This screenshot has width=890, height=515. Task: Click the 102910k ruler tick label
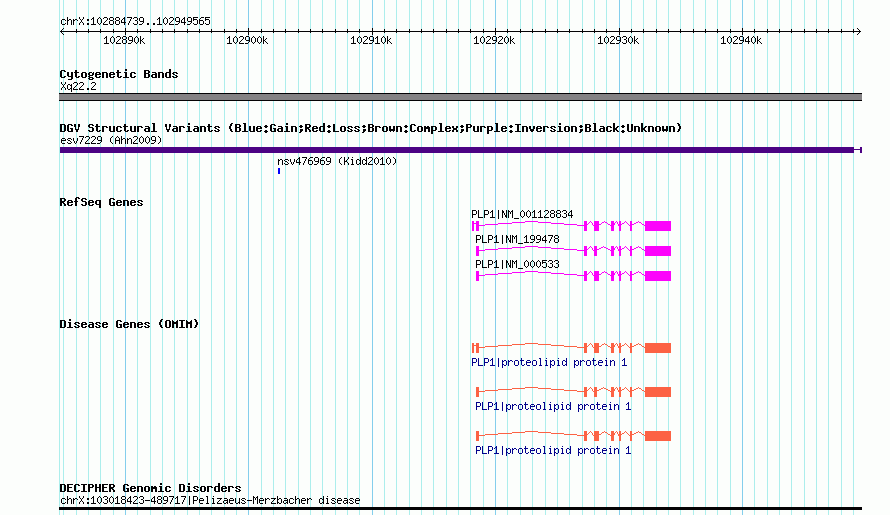tap(371, 40)
